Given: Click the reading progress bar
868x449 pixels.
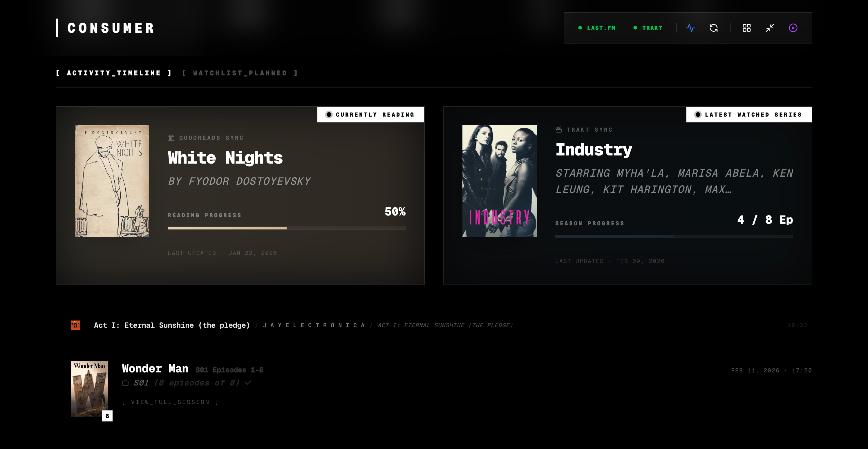Looking at the screenshot, I should pyautogui.click(x=286, y=228).
